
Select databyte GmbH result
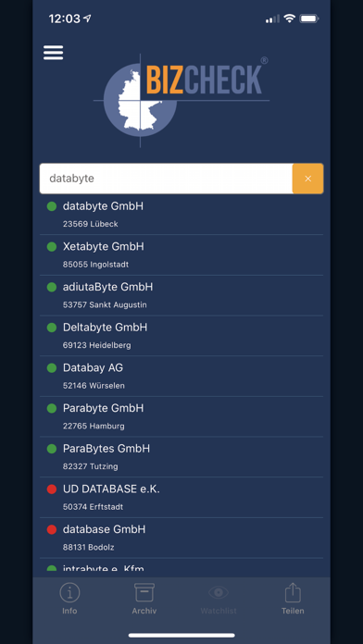coord(181,215)
